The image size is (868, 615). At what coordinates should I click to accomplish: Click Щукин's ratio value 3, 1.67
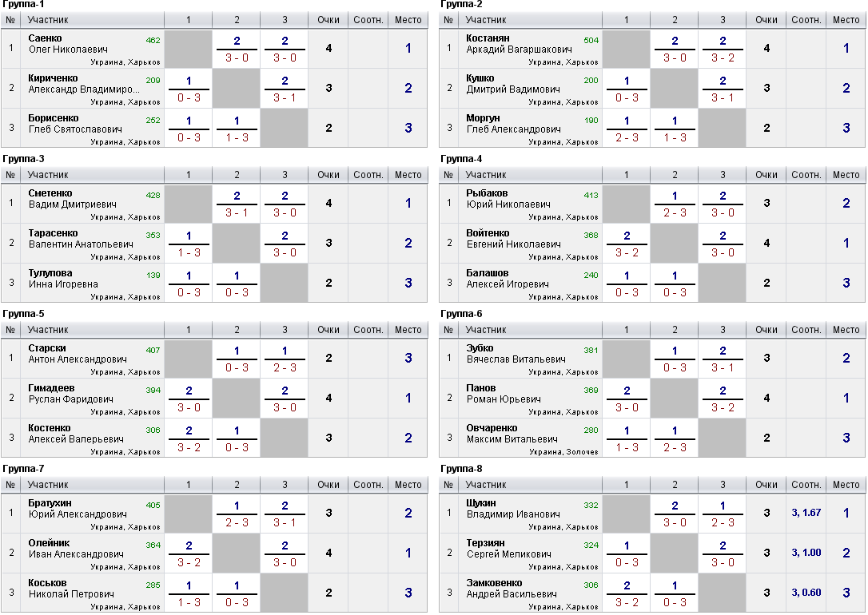coord(806,513)
